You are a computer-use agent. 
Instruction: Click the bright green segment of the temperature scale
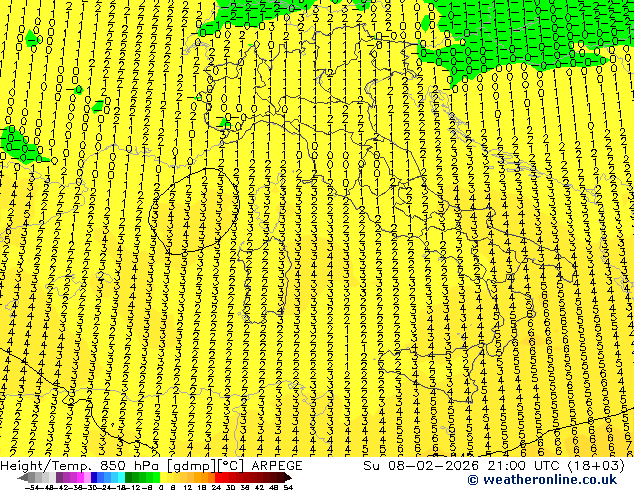[156, 477]
